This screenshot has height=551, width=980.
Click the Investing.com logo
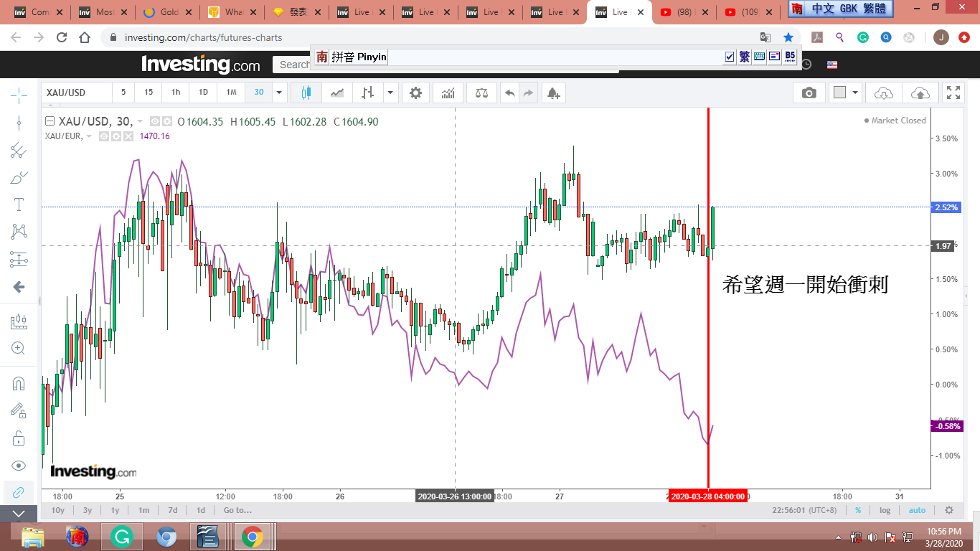[x=201, y=65]
